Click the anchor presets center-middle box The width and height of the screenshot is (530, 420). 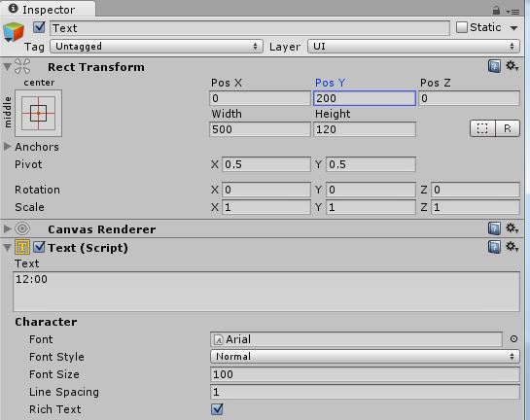(x=38, y=113)
